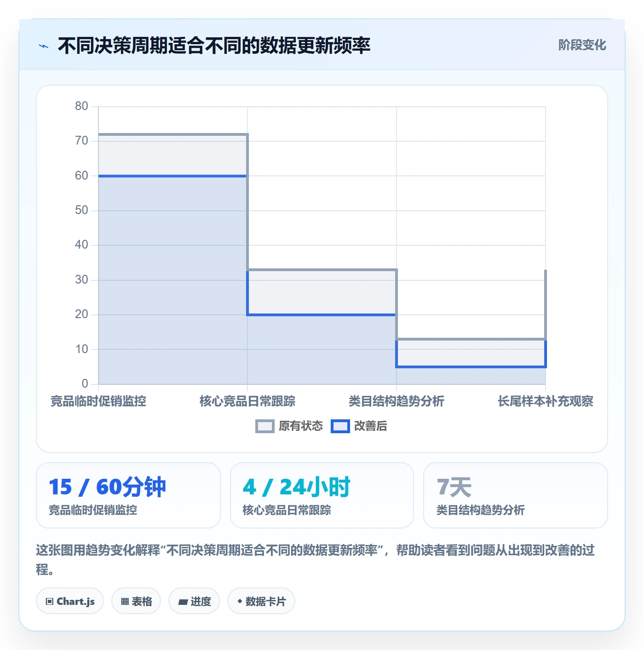
Task: Click the gray step line at value 13
Action: (471, 339)
